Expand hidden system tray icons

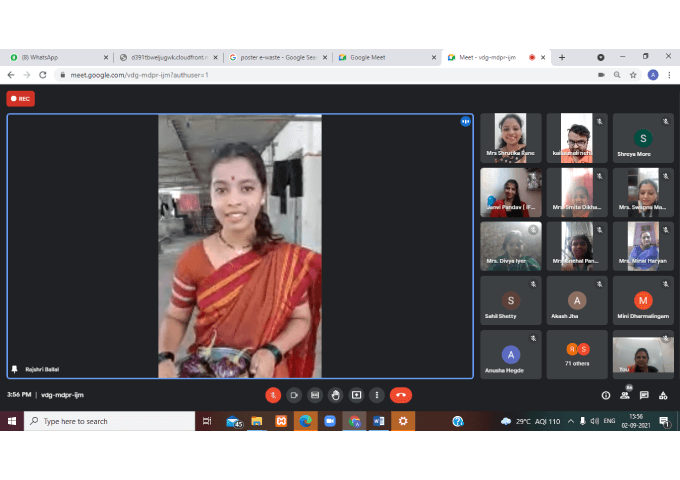click(556, 422)
